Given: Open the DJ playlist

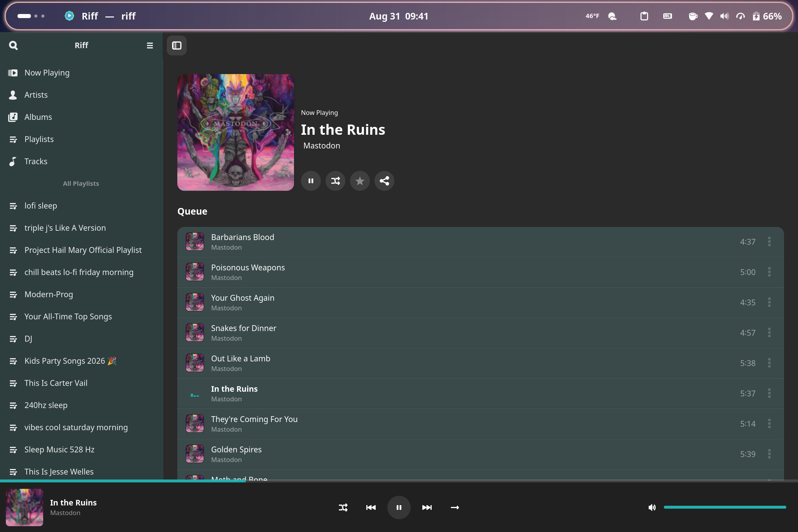Looking at the screenshot, I should point(81,339).
